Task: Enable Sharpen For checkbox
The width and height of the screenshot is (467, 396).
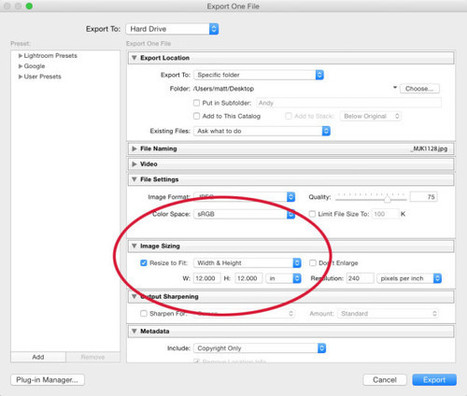Action: pyautogui.click(x=144, y=313)
